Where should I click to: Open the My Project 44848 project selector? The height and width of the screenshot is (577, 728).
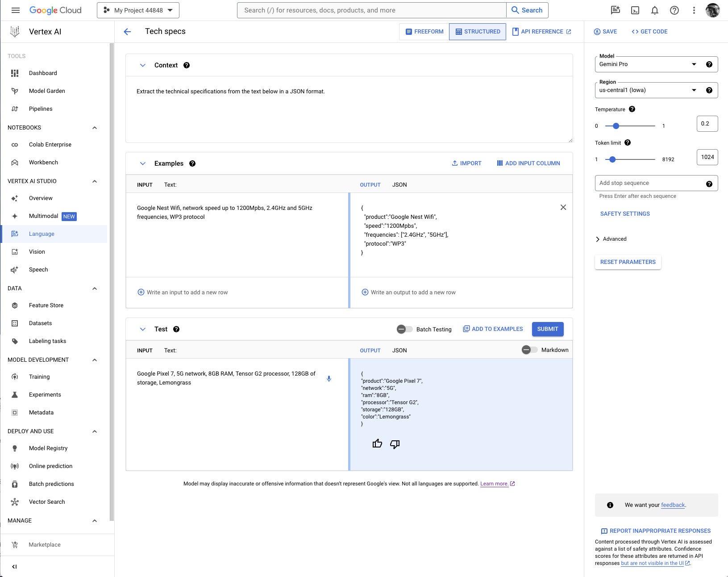click(138, 10)
